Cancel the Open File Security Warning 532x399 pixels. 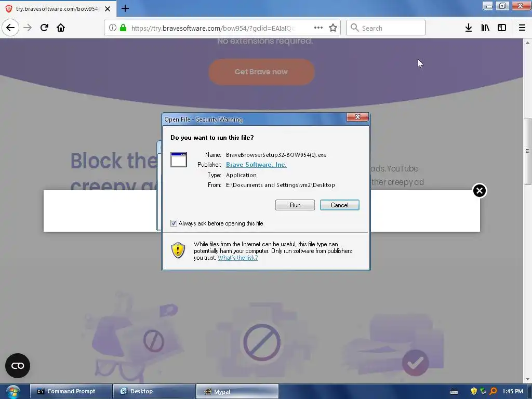click(x=339, y=205)
